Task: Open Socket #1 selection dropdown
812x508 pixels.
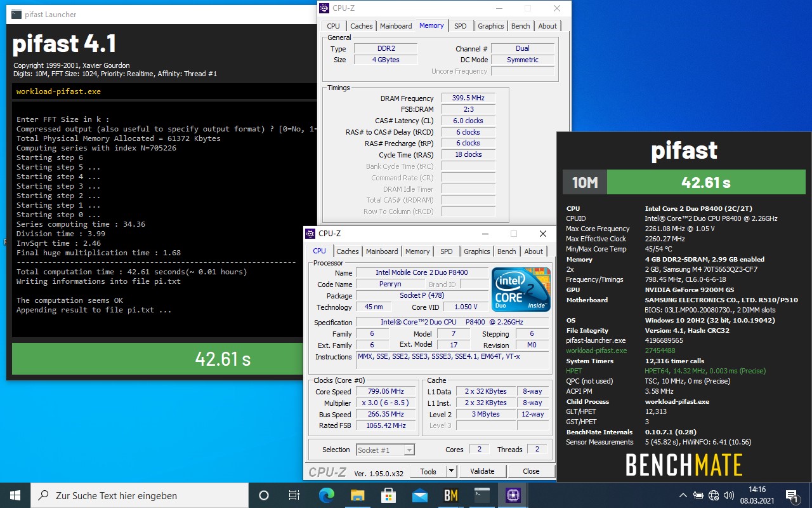Action: point(385,450)
